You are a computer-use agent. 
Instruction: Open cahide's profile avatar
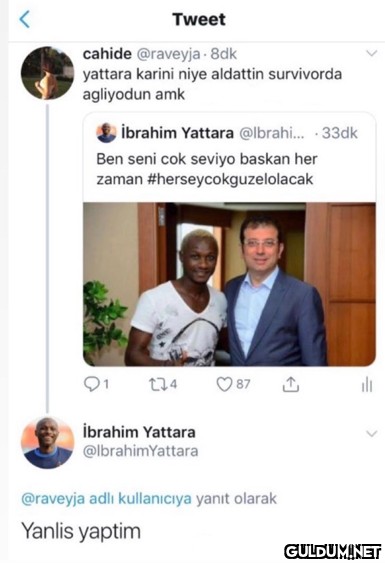click(x=47, y=73)
